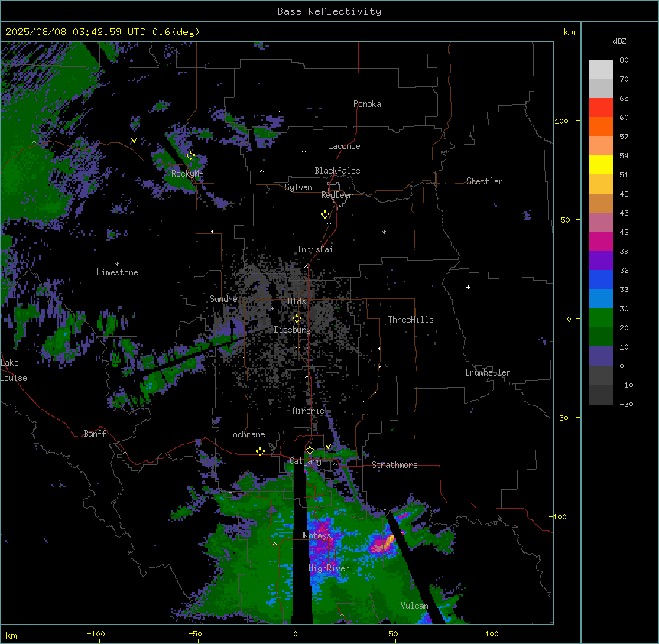The width and height of the screenshot is (659, 644).
Task: Select the yellow 51-54 dBZ legend swatch
Action: (x=601, y=164)
